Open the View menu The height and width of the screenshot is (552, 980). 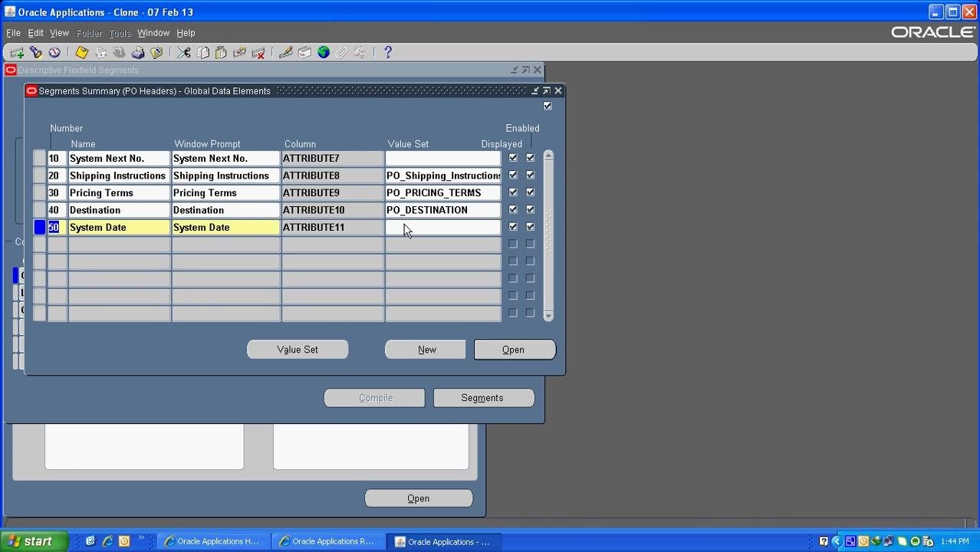59,33
